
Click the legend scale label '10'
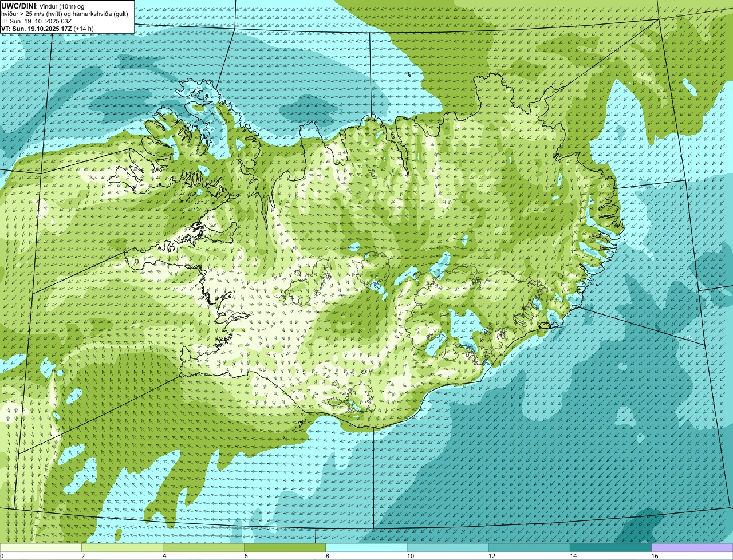410,556
